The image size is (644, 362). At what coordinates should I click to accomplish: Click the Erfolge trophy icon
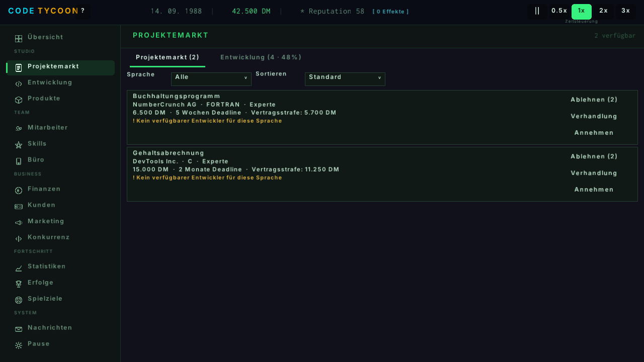click(x=19, y=284)
